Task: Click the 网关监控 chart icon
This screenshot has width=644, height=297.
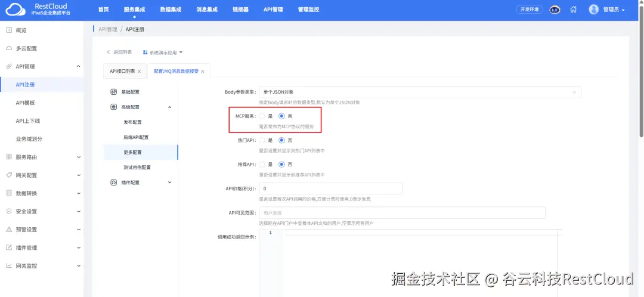Action: (x=9, y=265)
